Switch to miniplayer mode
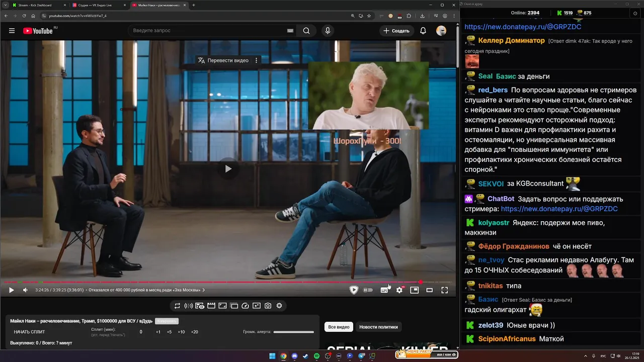 415,290
